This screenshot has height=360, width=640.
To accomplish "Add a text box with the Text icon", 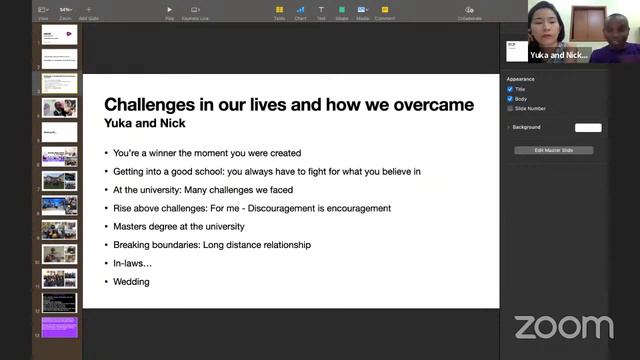I will [321, 10].
